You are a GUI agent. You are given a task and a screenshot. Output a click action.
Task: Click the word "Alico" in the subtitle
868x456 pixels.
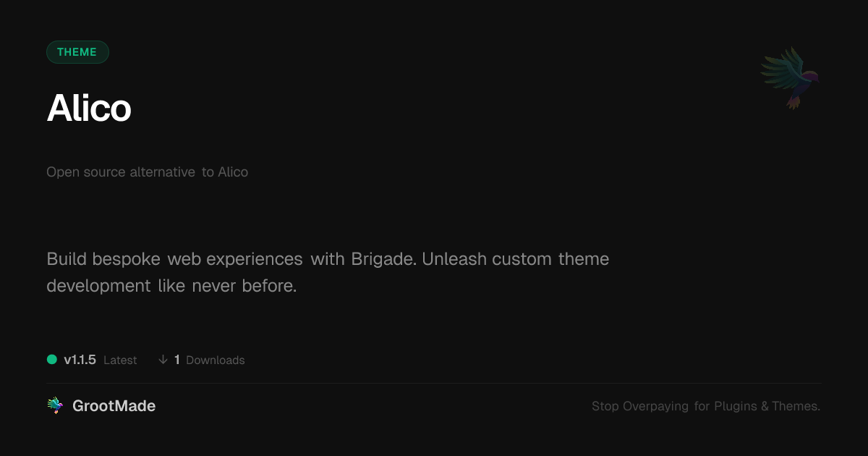click(x=233, y=172)
